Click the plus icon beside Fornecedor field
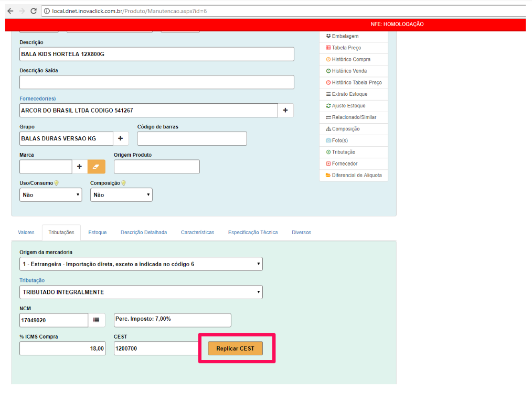Viewport: 532px width, 393px height. pyautogui.click(x=285, y=111)
